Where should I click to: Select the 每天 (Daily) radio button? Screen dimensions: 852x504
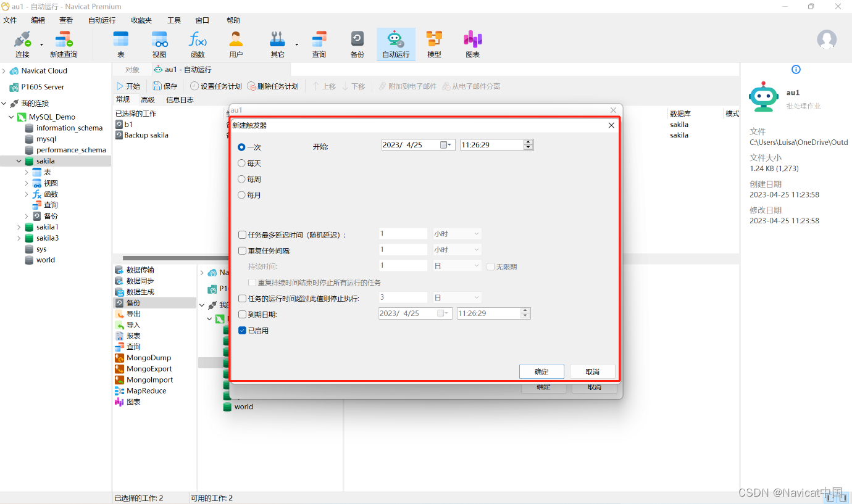coord(242,163)
